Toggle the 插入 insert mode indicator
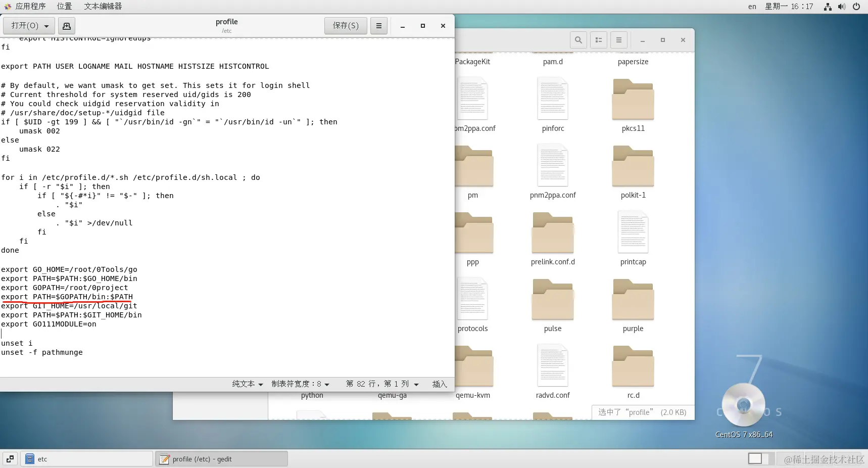This screenshot has width=868, height=468. tap(440, 384)
